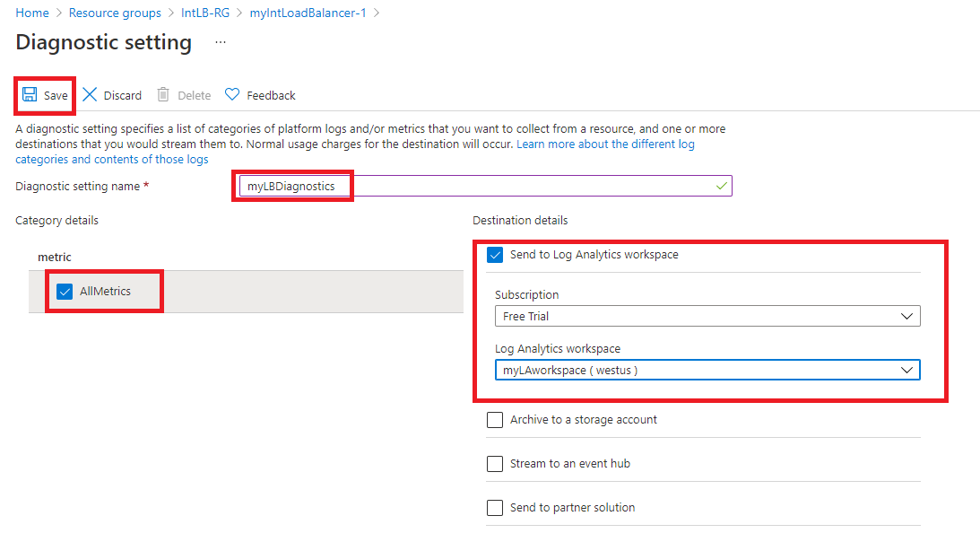Click the Learn more about log categories link
Viewport: 980px width, 542px height.
click(x=605, y=144)
